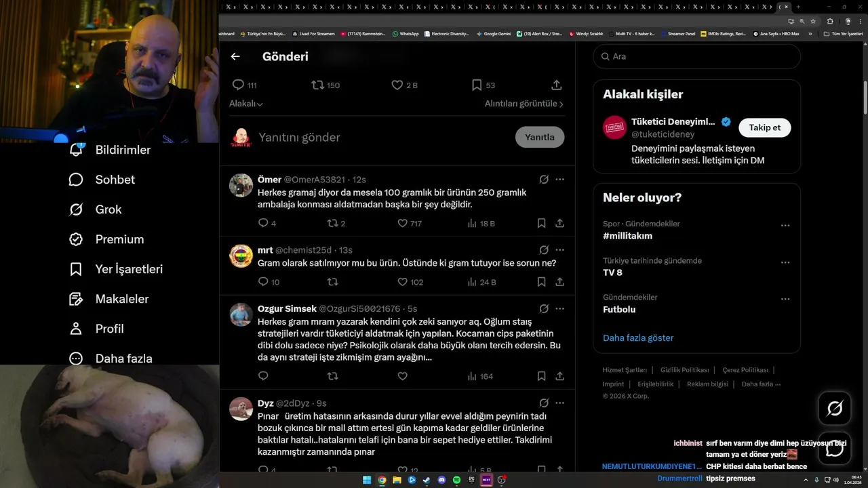868x488 pixels.
Task: Bookmark Ömer's reply
Action: 541,223
